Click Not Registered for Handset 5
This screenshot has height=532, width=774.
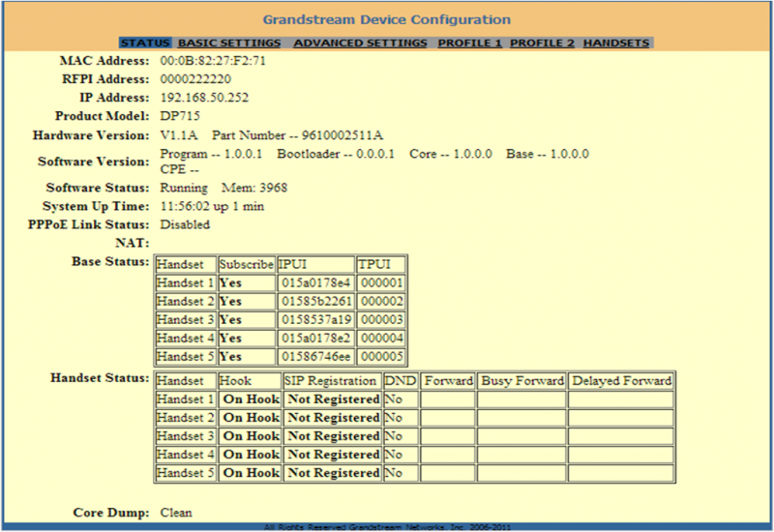coord(331,473)
